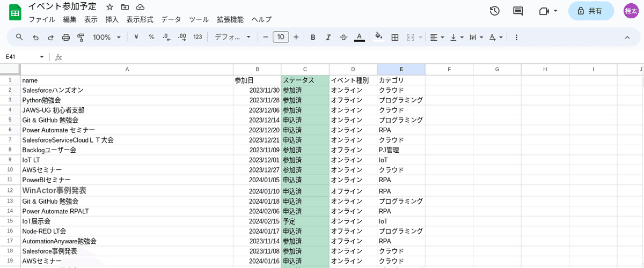Select column E header
Screen dimensions: 644x268
pos(401,69)
